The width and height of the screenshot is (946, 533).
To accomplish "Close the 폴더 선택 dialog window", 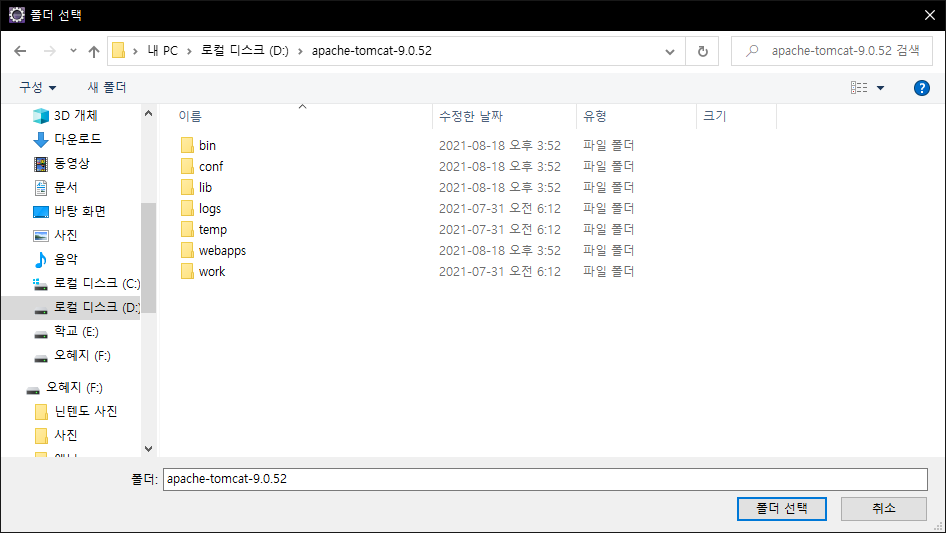I will [x=930, y=15].
